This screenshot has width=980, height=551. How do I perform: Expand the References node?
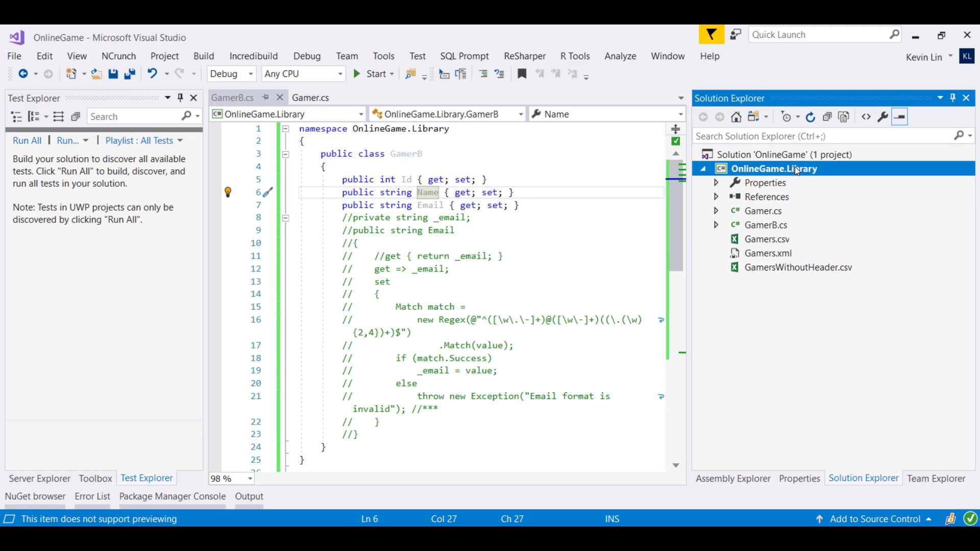(x=717, y=196)
